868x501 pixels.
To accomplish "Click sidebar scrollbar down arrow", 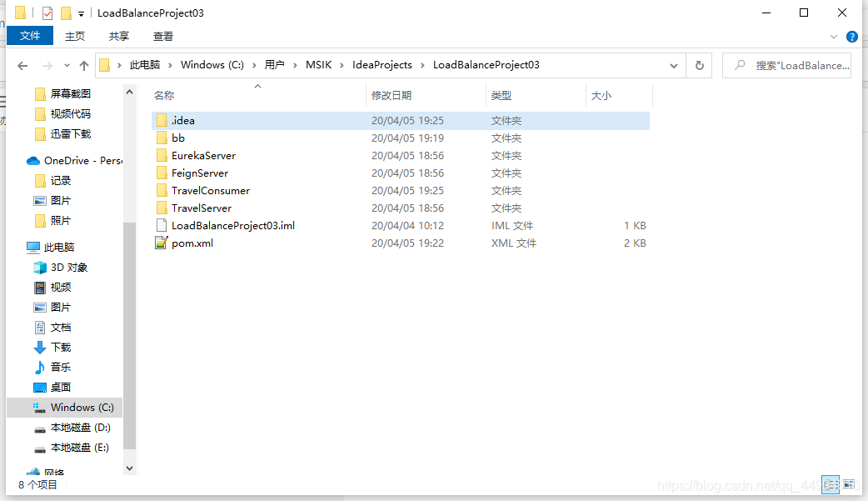I will (130, 468).
